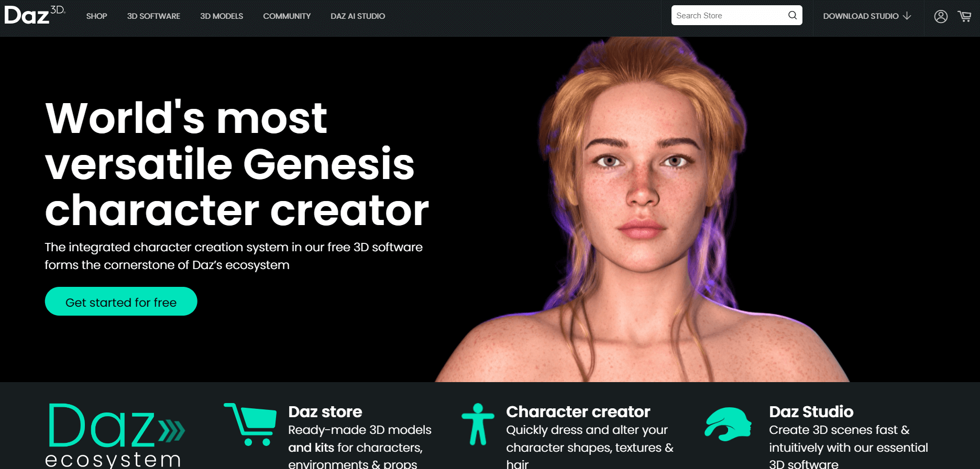The width and height of the screenshot is (980, 469).
Task: Click the Daz Studio head icon
Action: (x=728, y=424)
